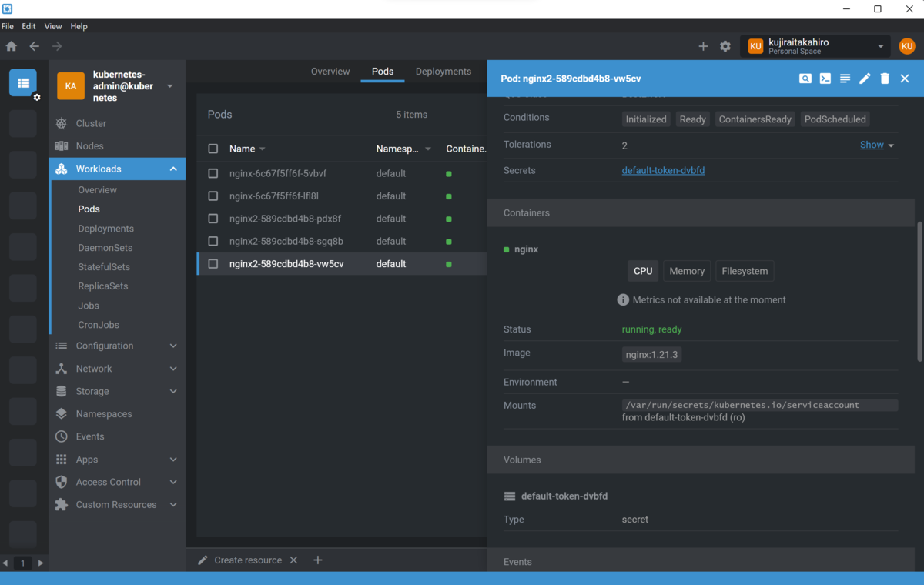Image resolution: width=924 pixels, height=585 pixels.
Task: Expand the Network section
Action: tap(173, 369)
